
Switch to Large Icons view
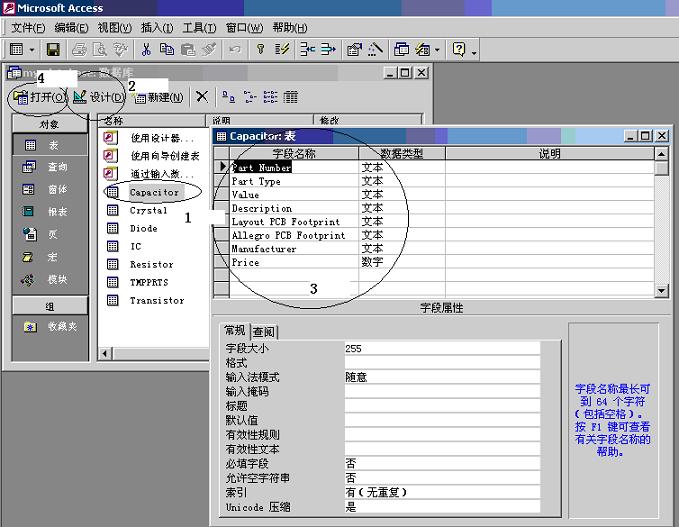[x=228, y=97]
